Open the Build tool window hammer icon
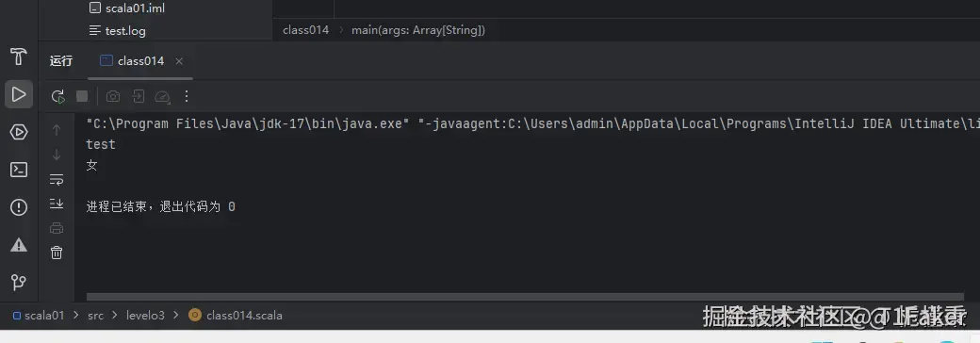Screen dimensions: 980x343 (19, 57)
